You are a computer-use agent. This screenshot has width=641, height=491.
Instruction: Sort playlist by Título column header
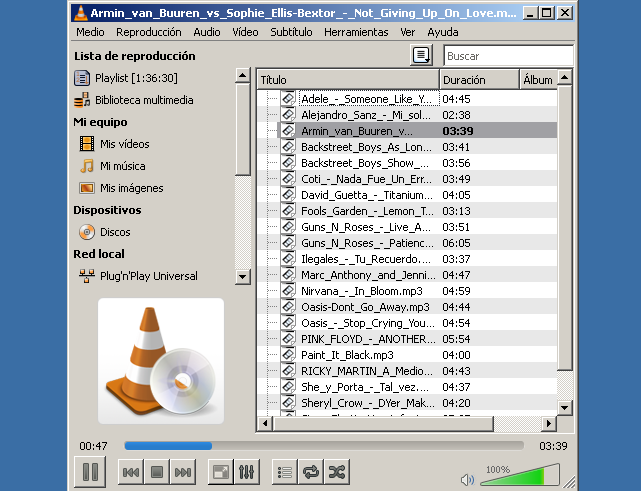pos(348,80)
